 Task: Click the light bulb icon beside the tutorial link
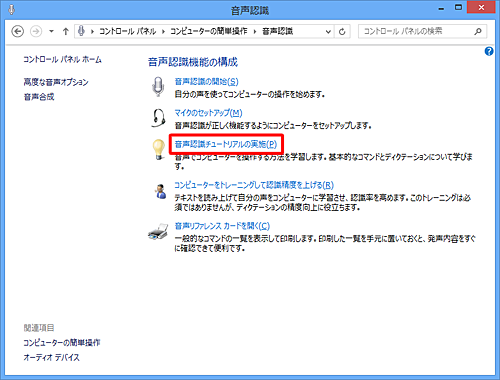tap(158, 149)
